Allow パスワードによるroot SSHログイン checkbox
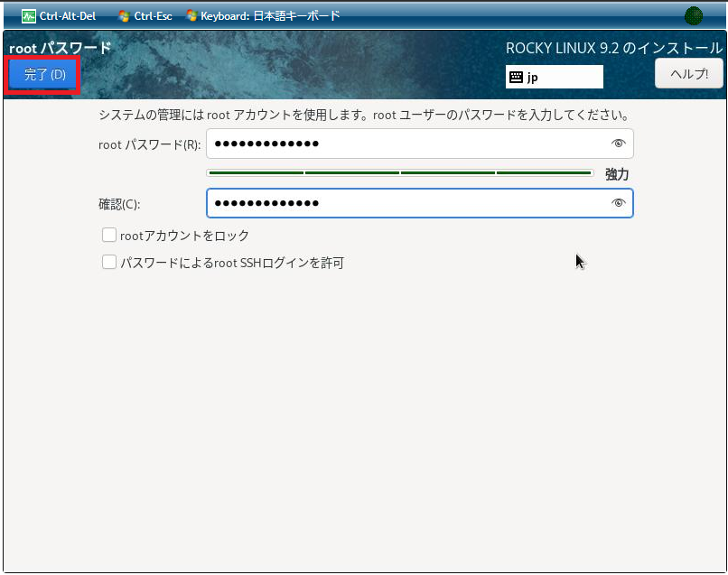728x575 pixels. [109, 263]
